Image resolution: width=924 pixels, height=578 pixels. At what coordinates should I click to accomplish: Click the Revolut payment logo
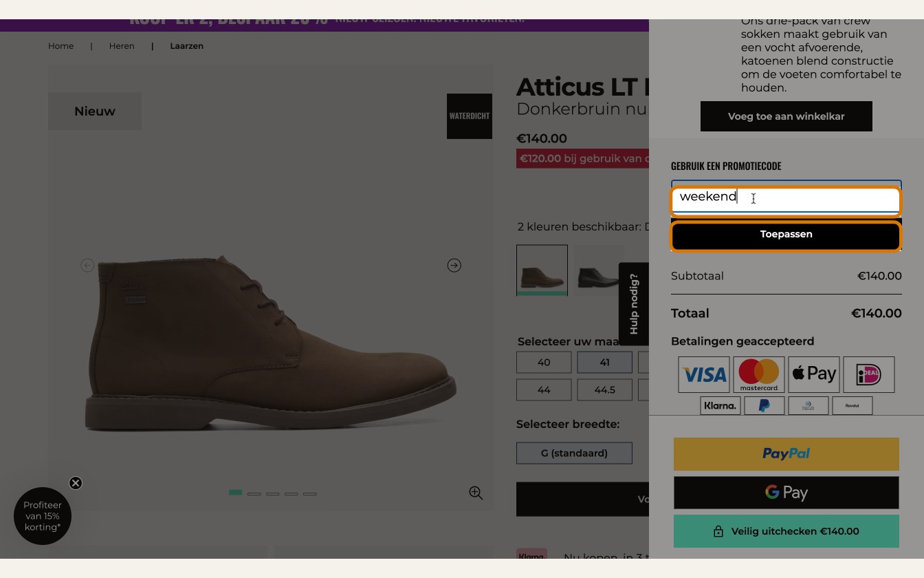tap(852, 406)
